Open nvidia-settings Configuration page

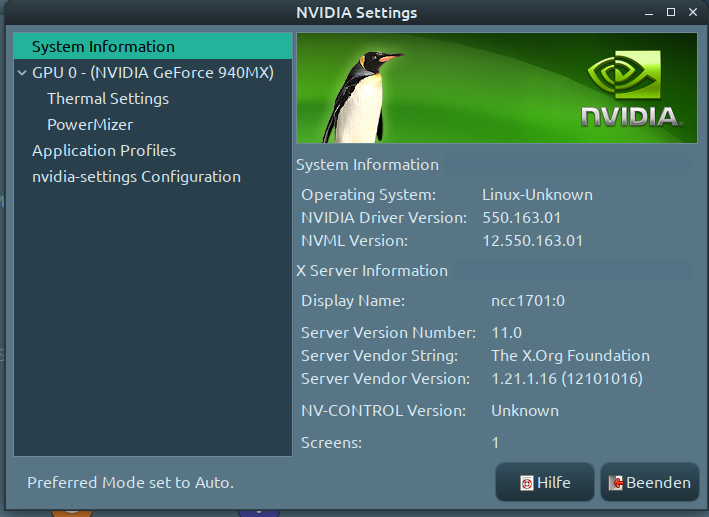click(136, 177)
